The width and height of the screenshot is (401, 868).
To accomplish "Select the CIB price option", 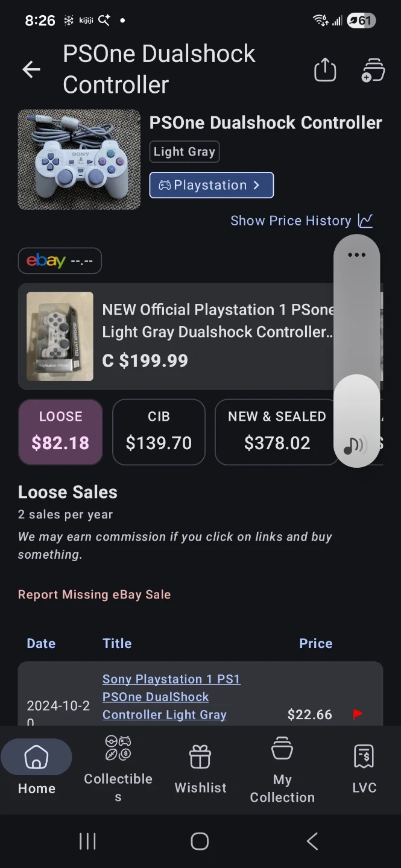I will tap(159, 432).
